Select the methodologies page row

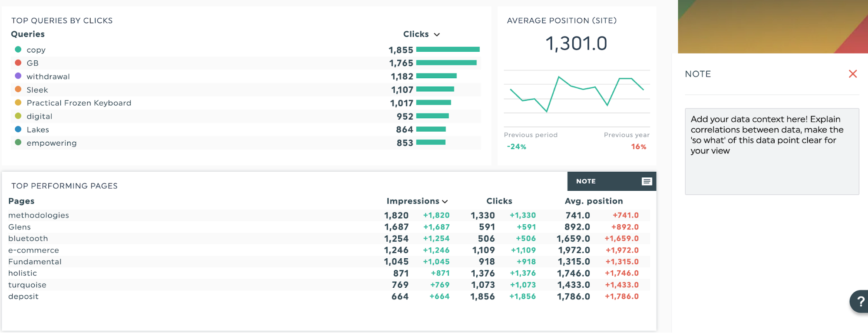coord(39,215)
